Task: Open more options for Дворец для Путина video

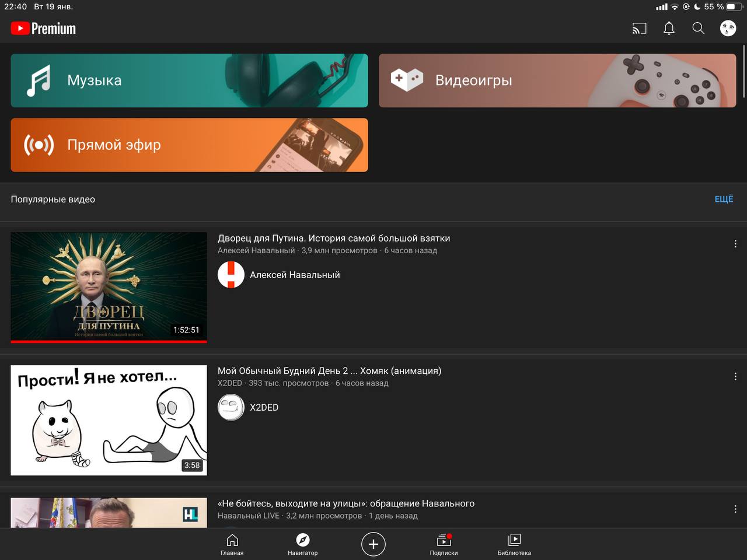Action: [x=735, y=244]
